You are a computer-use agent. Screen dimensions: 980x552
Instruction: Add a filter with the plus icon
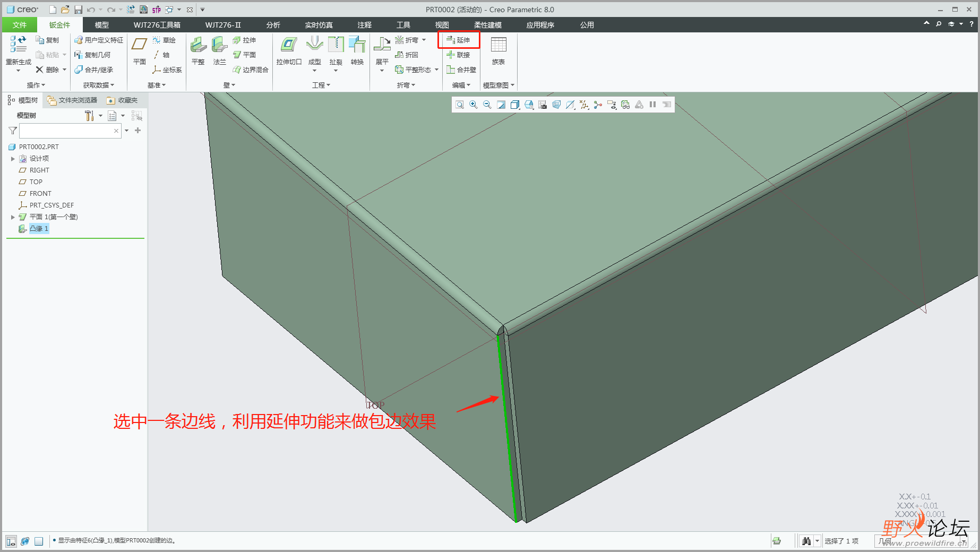(x=138, y=131)
